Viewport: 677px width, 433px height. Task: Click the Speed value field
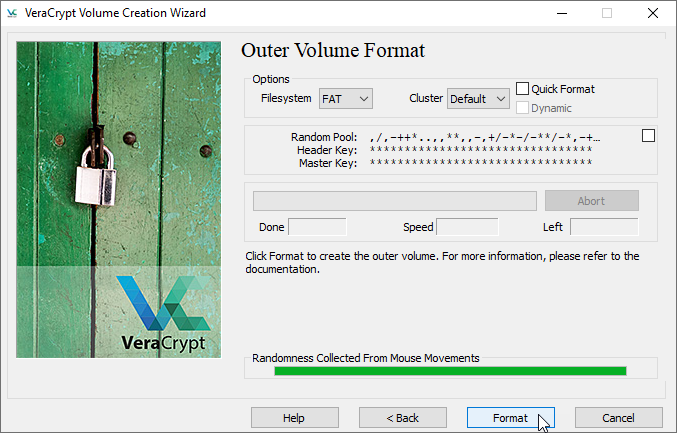pyautogui.click(x=467, y=227)
